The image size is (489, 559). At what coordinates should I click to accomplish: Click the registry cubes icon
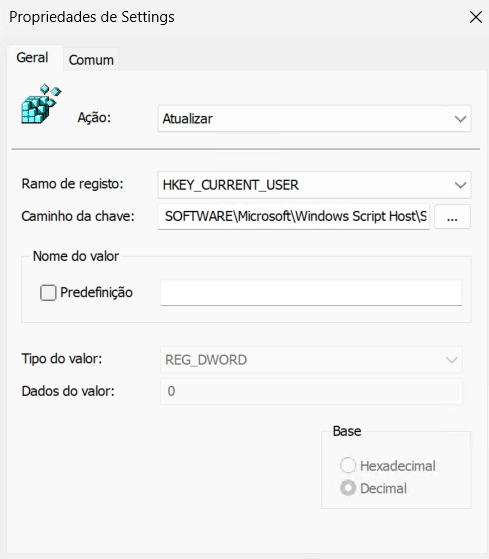41,104
